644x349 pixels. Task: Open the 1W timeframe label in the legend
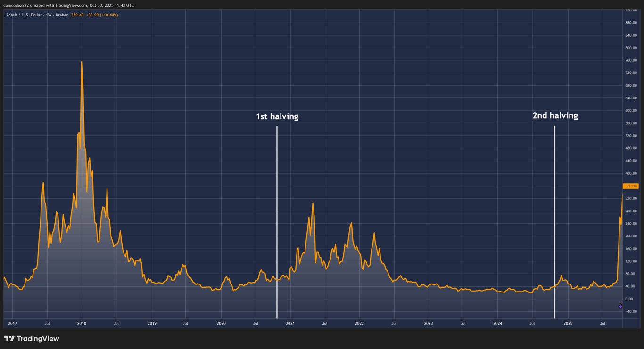coord(49,15)
